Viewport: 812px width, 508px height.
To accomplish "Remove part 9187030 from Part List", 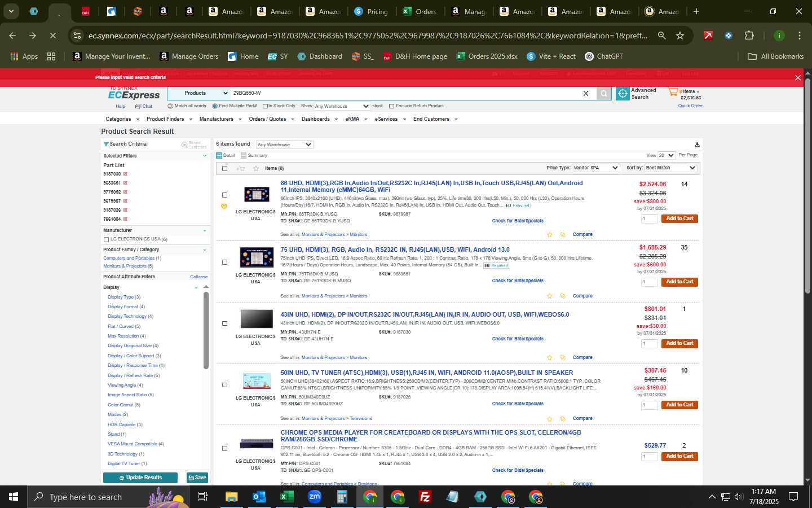I will 125,174.
